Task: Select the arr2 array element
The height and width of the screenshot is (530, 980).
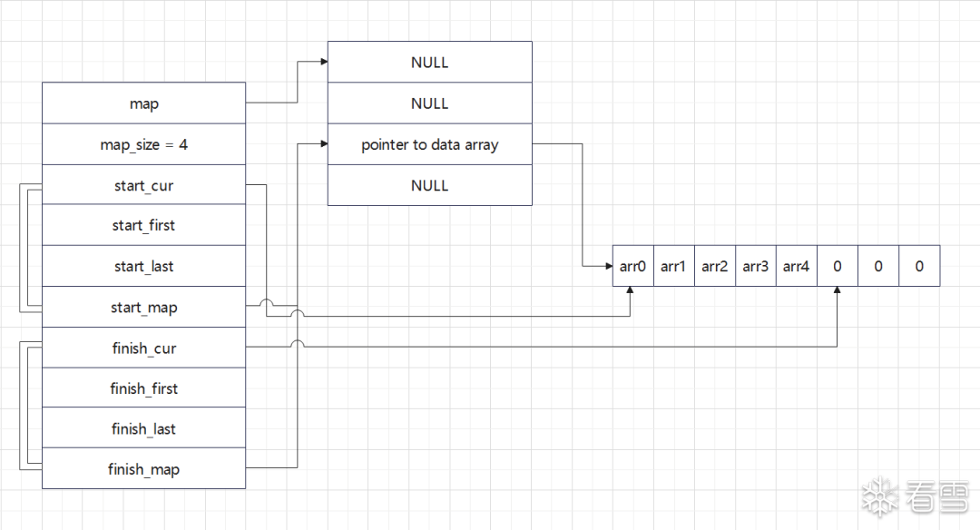Action: tap(715, 266)
